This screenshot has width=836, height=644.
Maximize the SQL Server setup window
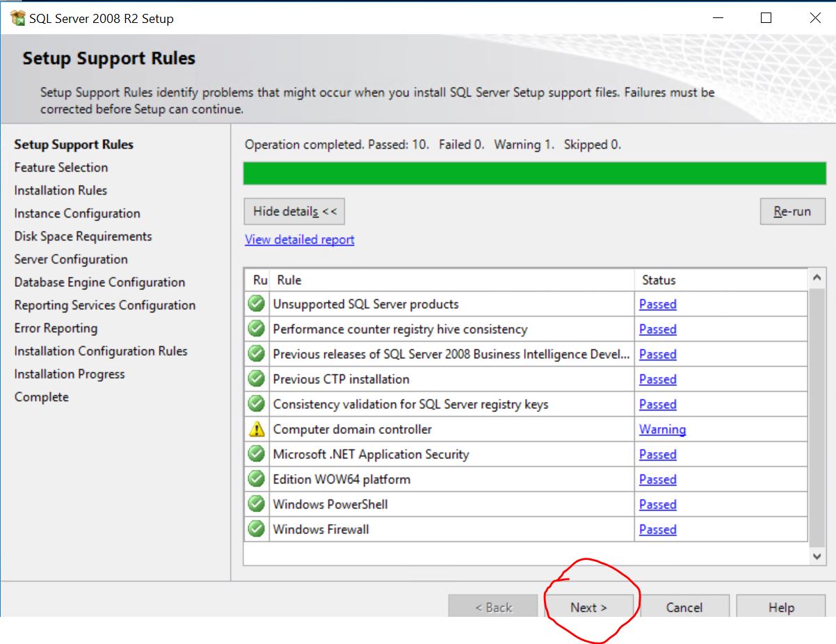766,18
